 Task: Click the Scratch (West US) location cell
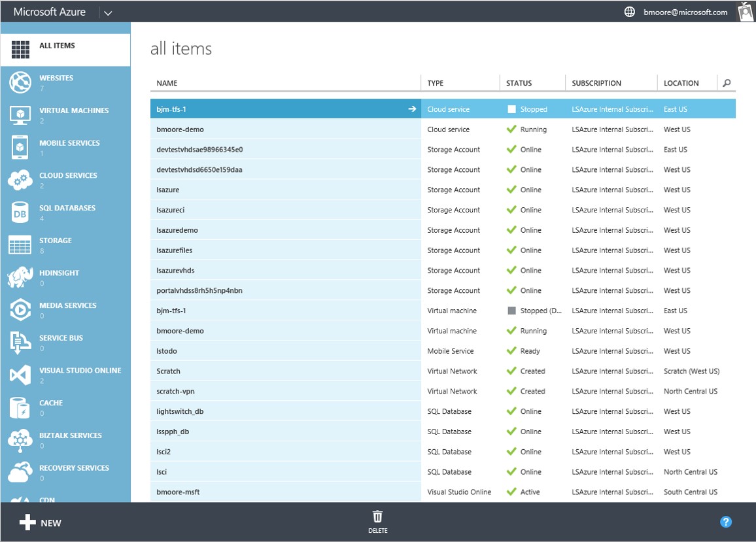tap(691, 371)
